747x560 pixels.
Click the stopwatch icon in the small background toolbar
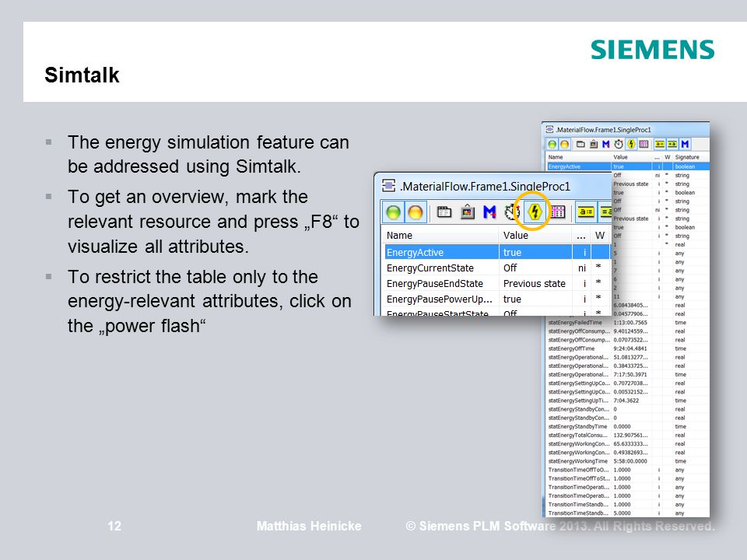(619, 144)
